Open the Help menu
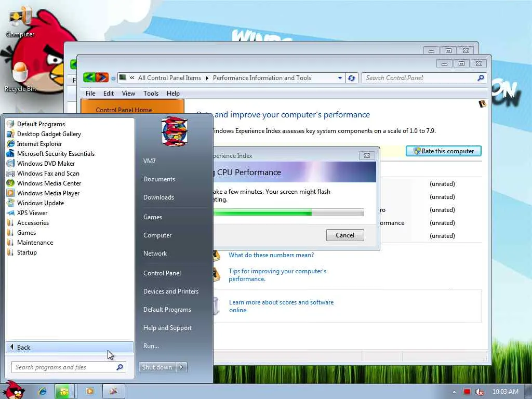Viewport: 532px width, 399px height. pyautogui.click(x=173, y=94)
